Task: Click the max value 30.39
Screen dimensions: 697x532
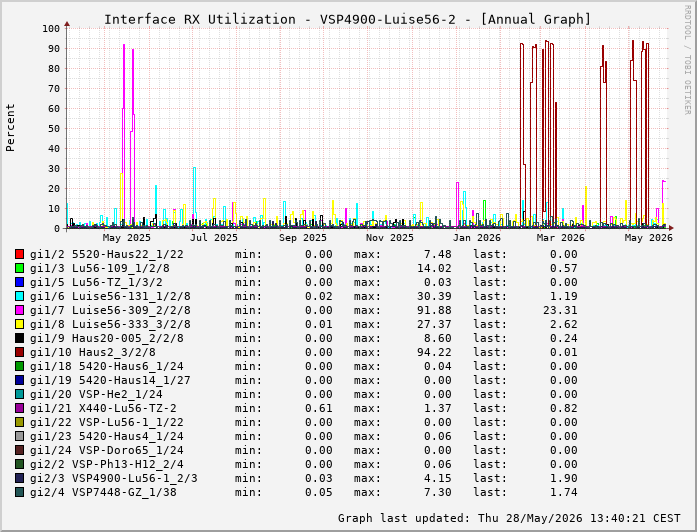Action: point(434,296)
